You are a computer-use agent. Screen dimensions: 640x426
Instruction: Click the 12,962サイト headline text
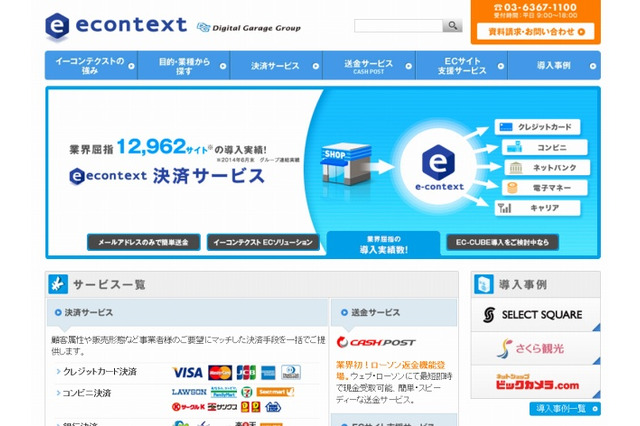[x=164, y=147]
